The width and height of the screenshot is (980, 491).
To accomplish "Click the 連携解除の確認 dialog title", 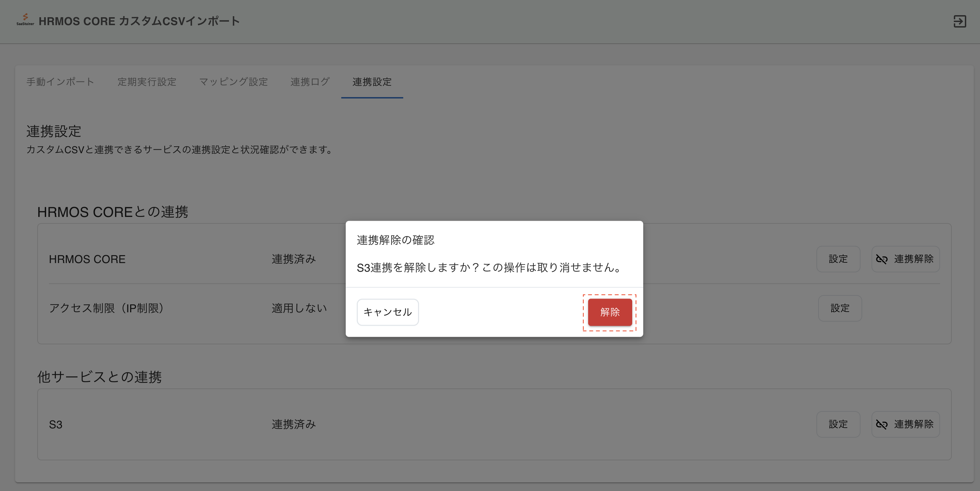I will (x=395, y=240).
